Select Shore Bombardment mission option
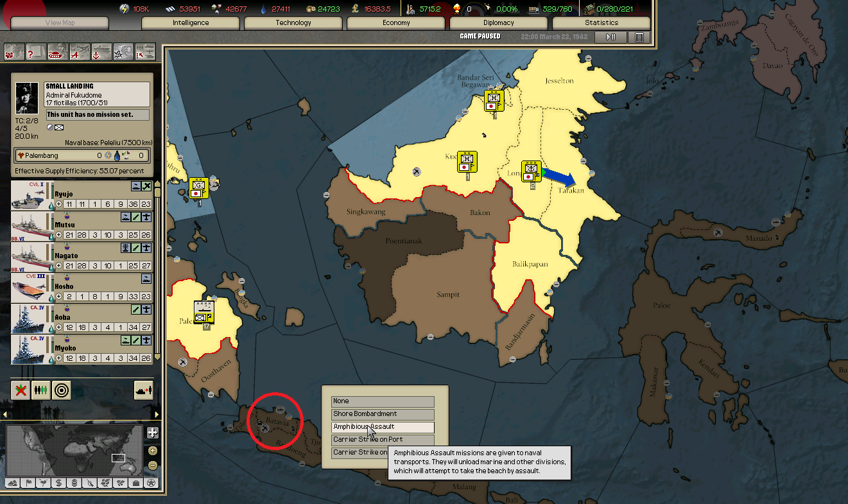The height and width of the screenshot is (504, 848). [383, 414]
